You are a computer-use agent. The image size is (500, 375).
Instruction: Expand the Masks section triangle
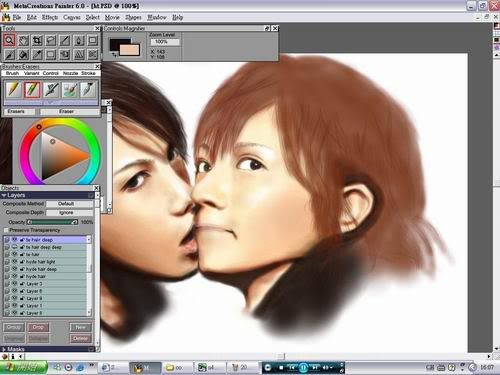[x=4, y=349]
